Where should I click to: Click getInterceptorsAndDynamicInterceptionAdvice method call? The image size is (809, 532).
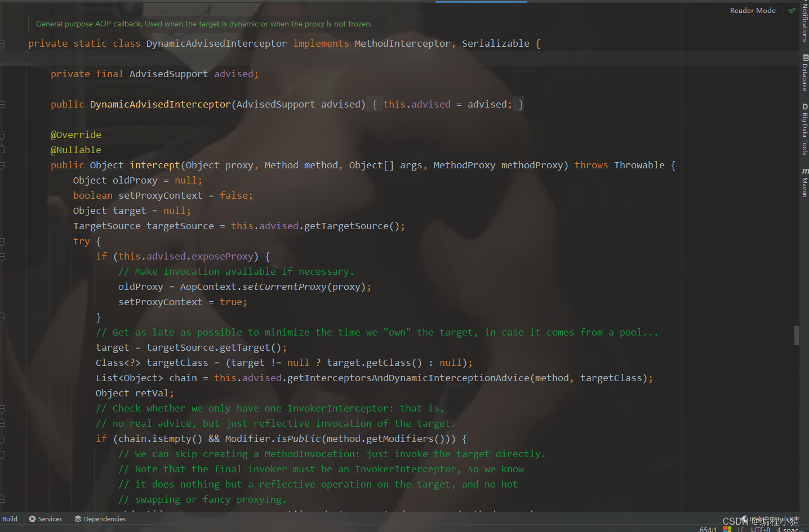coord(408,378)
